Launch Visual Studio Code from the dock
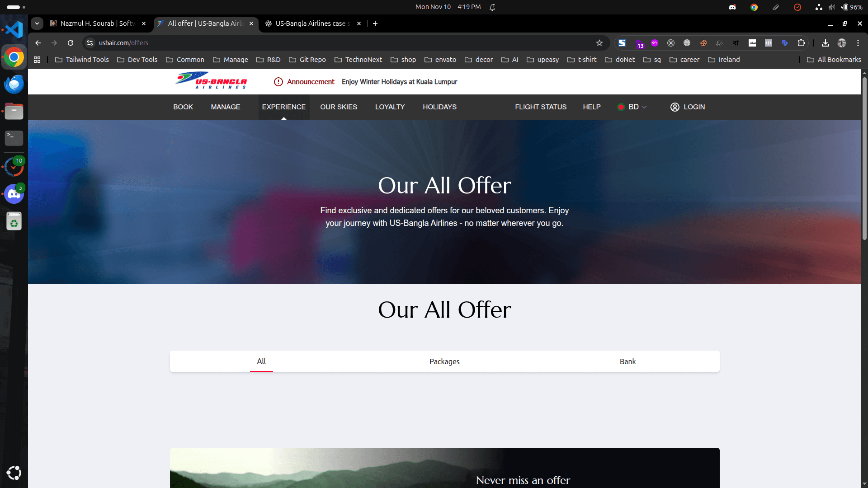This screenshot has width=868, height=488. point(14,29)
